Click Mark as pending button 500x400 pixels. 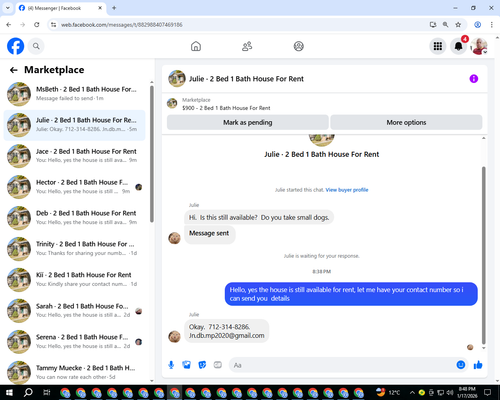pos(248,122)
